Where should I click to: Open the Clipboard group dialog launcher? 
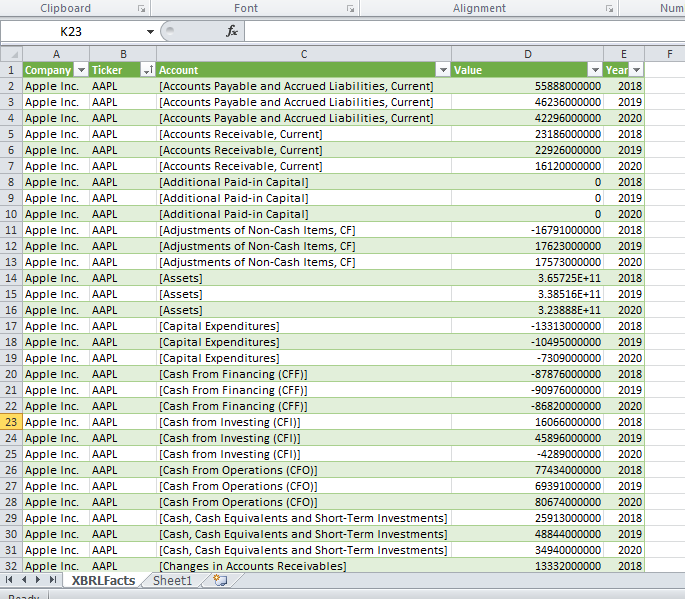141,9
